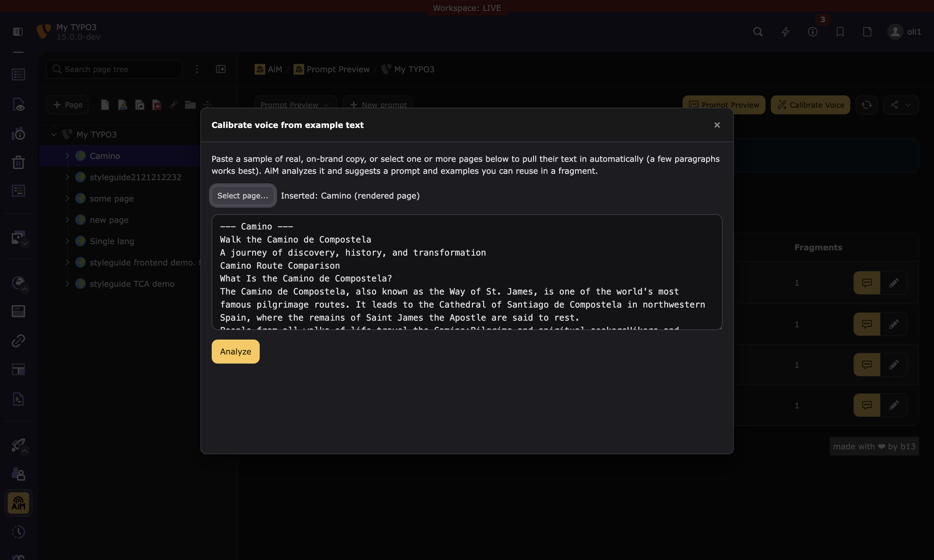Click the Calibrate Voice button
This screenshot has width=934, height=560.
(810, 105)
